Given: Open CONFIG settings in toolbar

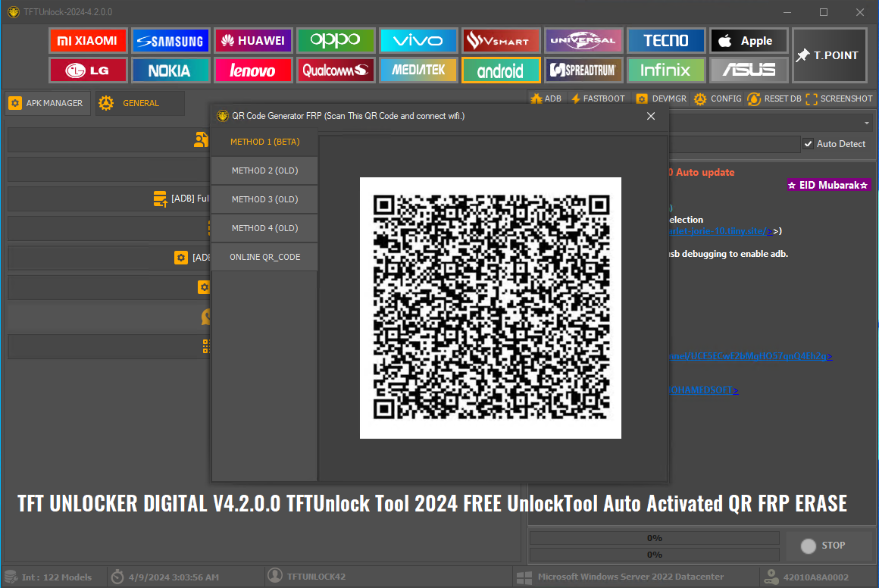Looking at the screenshot, I should 718,99.
